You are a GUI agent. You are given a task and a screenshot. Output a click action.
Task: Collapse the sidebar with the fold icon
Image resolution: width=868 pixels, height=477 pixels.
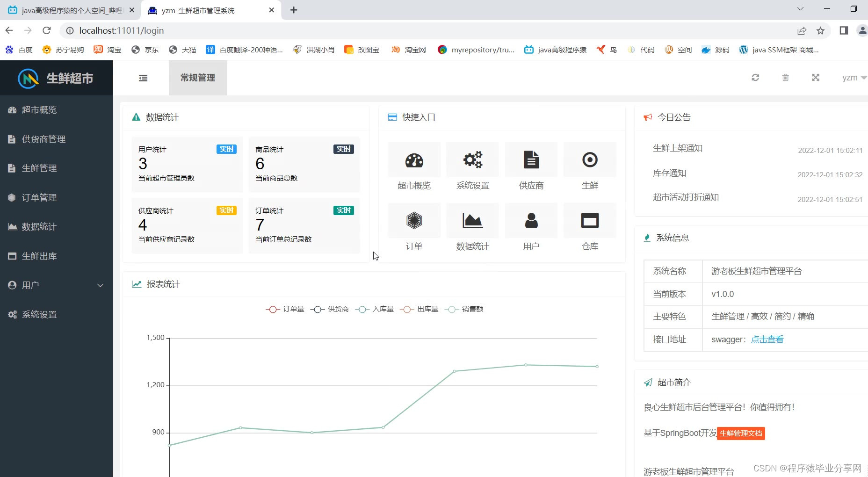[143, 78]
